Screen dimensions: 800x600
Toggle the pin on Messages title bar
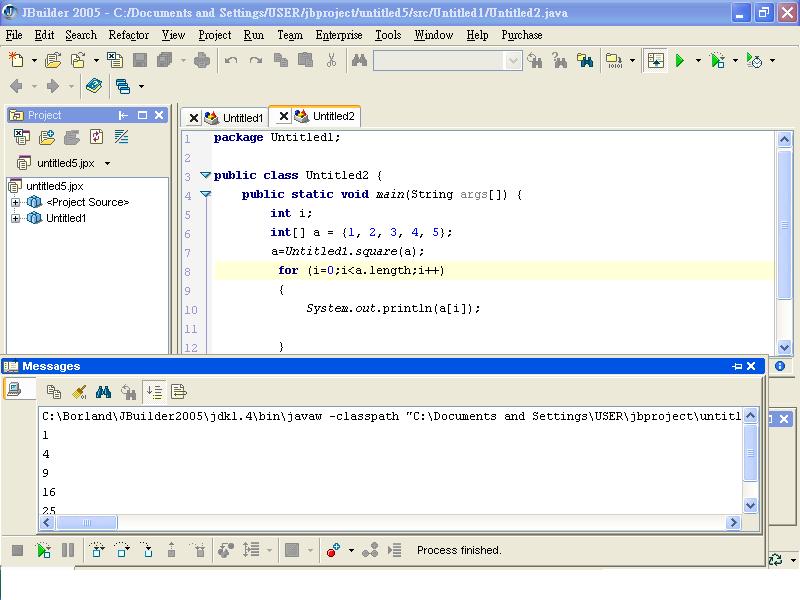coord(737,366)
